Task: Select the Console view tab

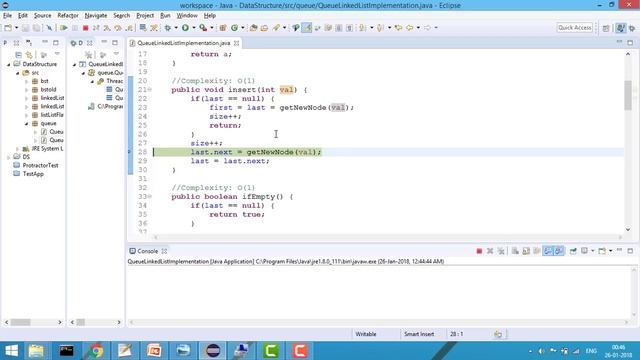Action: [147, 251]
